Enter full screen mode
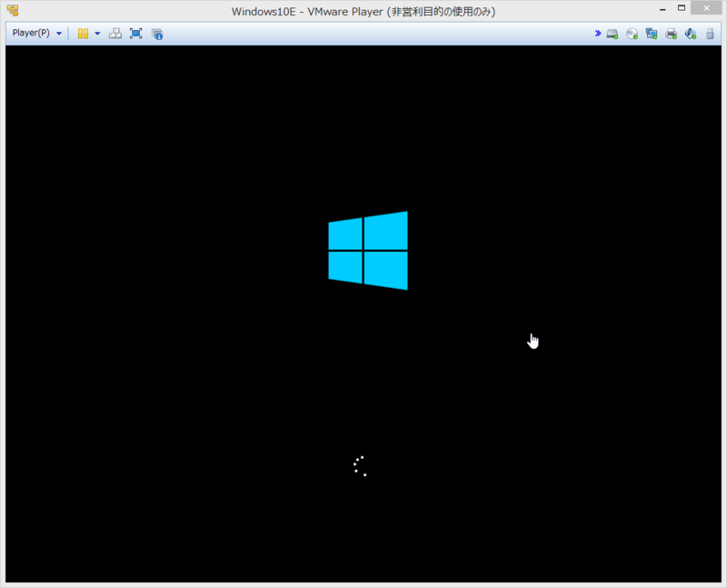This screenshot has height=588, width=727. click(x=135, y=34)
